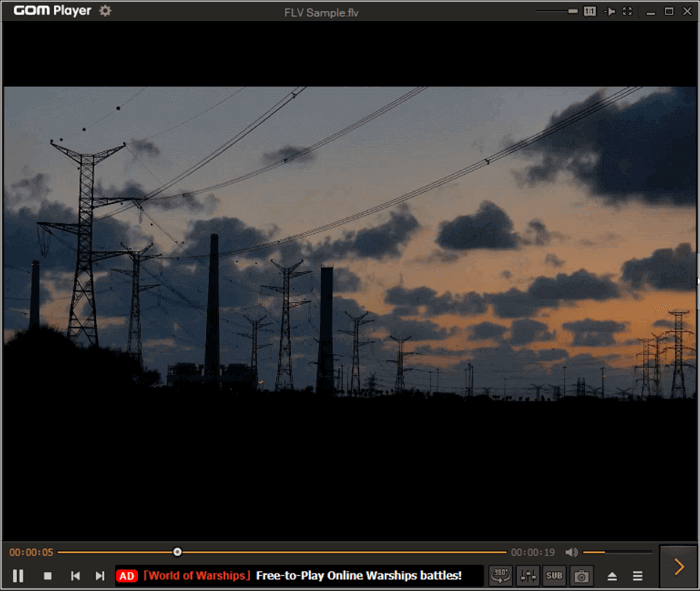Open the playlist menu icon
Screen dimensions: 700x591
point(638,576)
